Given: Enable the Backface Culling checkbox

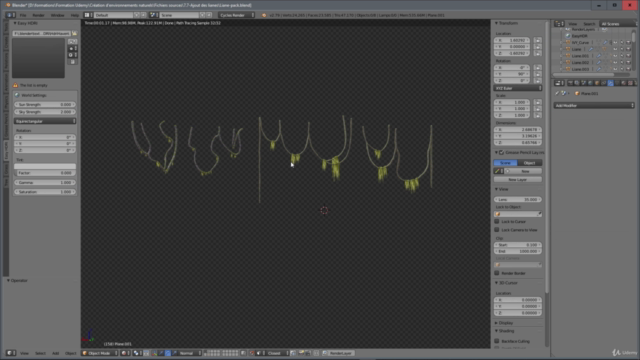Looking at the screenshot, I should [x=497, y=341].
